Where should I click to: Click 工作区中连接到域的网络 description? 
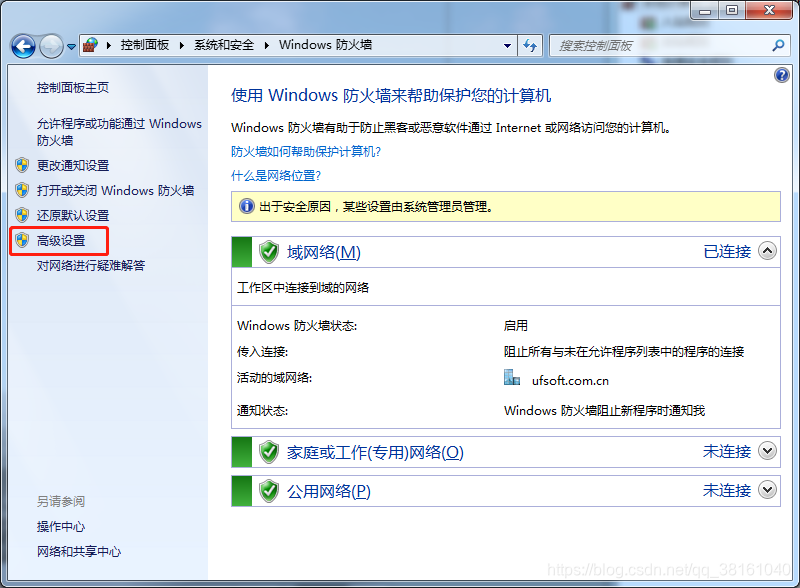click(303, 287)
